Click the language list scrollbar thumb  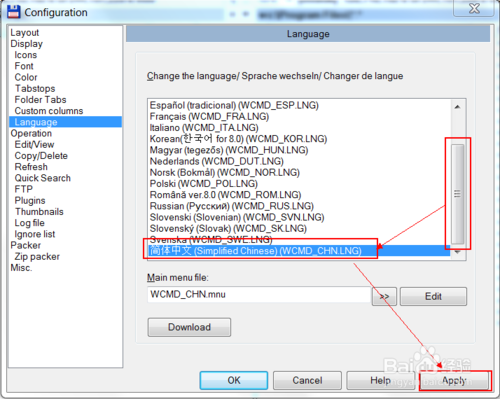pyautogui.click(x=457, y=194)
